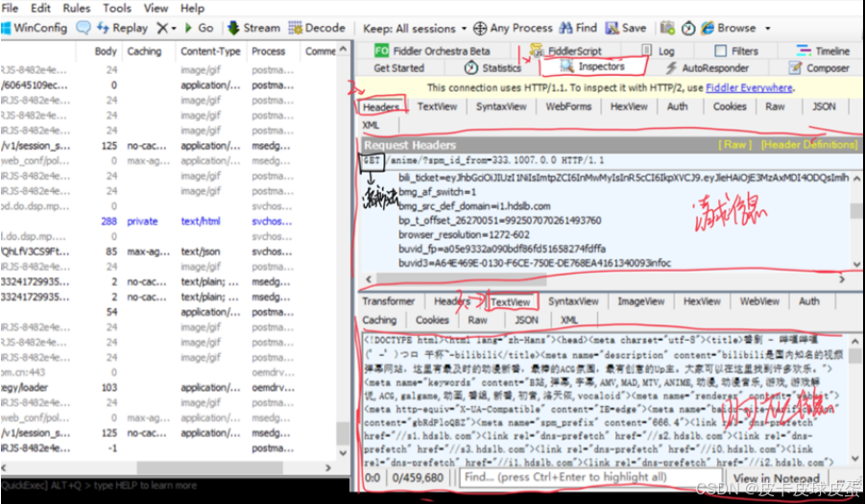Click the speech bubble comment icon
Screen dimensions: 865x504
[x=83, y=28]
